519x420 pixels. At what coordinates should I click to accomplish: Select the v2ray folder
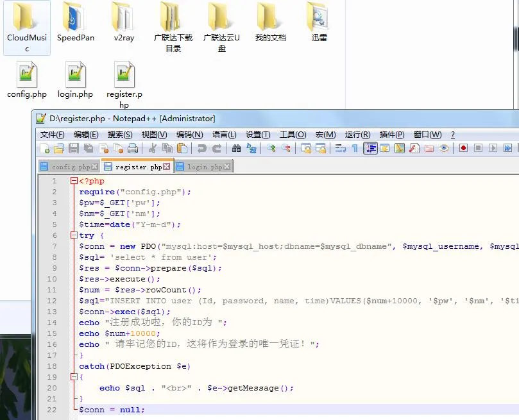click(124, 24)
